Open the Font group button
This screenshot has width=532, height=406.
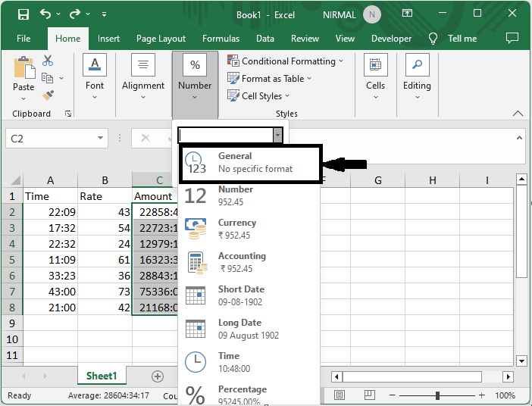click(x=95, y=76)
